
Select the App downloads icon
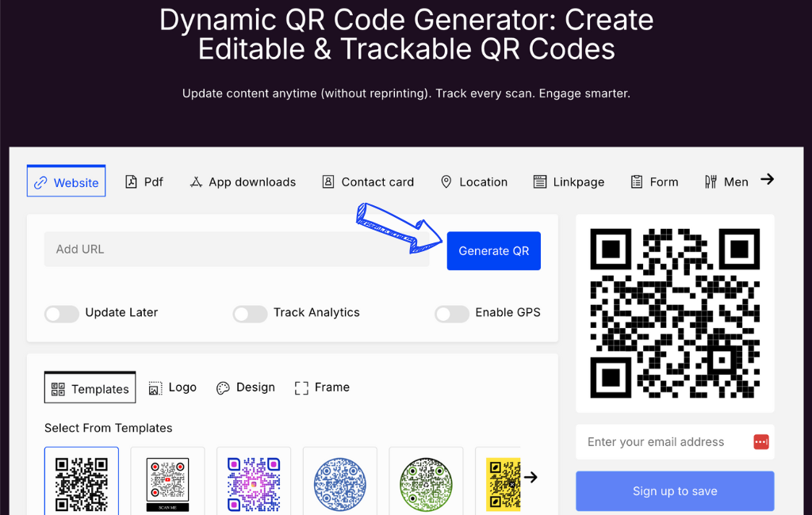195,181
